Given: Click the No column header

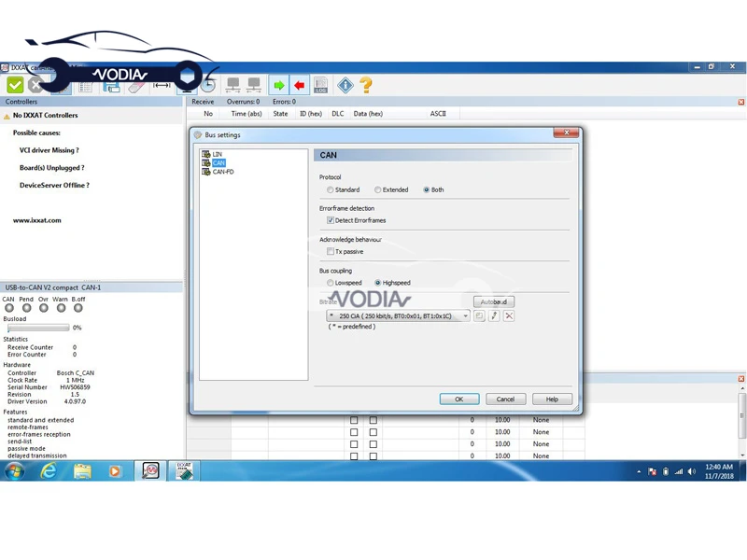Looking at the screenshot, I should [x=208, y=114].
